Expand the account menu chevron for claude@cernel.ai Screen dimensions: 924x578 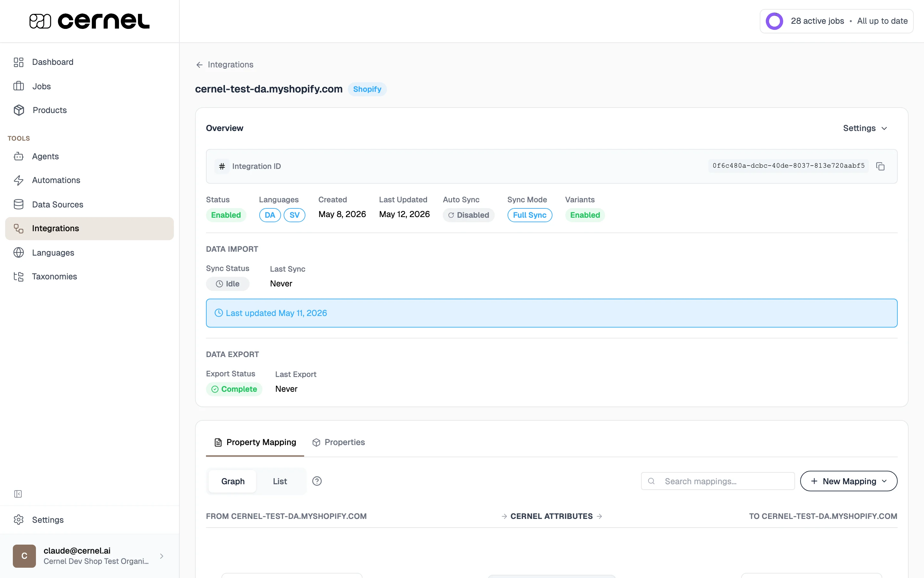pyautogui.click(x=161, y=556)
